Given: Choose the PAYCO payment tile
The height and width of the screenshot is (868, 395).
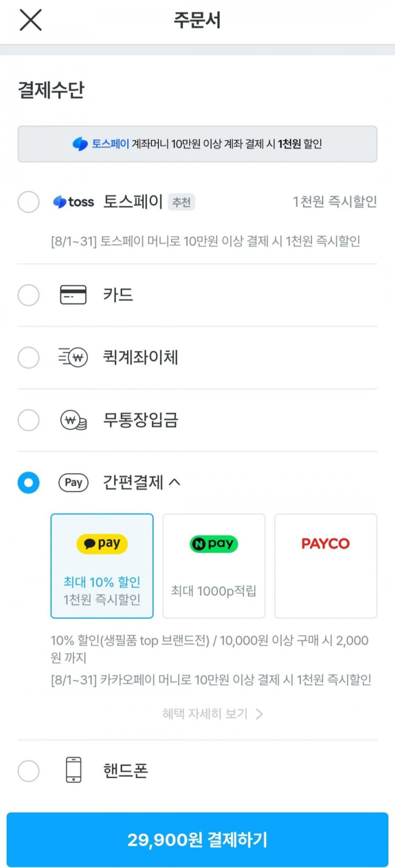Looking at the screenshot, I should [x=325, y=566].
